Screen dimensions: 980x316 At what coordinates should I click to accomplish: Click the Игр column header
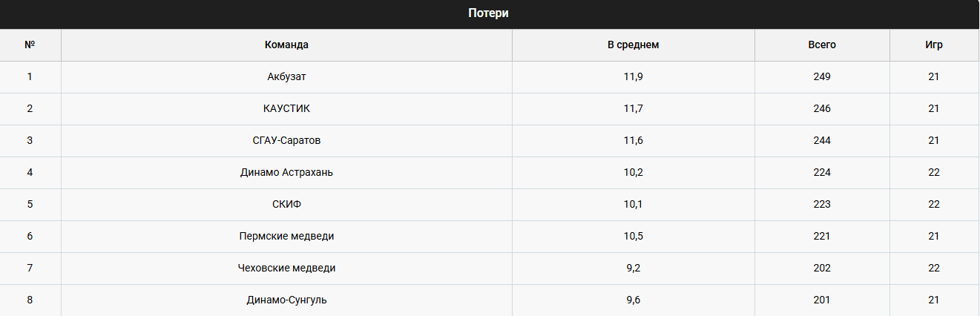(933, 45)
